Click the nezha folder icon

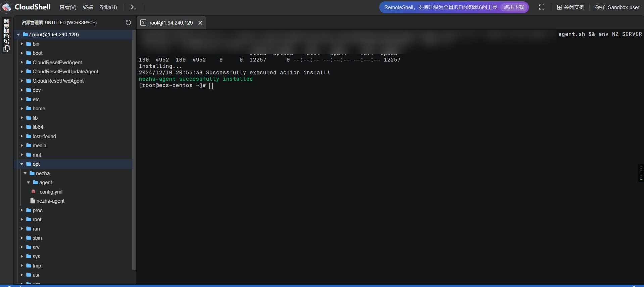tap(32, 173)
